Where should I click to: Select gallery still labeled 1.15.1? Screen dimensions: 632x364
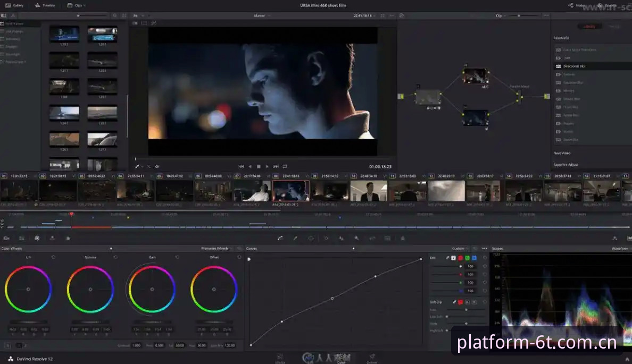point(64,34)
